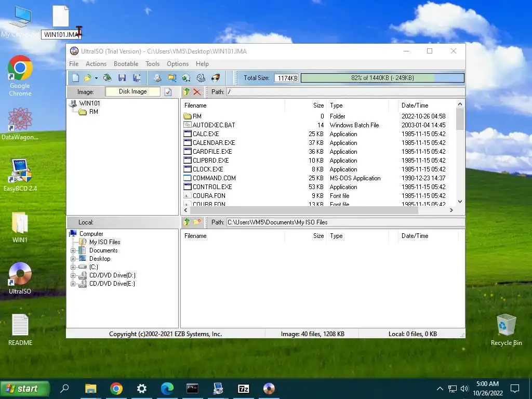Click the UltraISO desktop shortcut
This screenshot has width=532, height=399.
(20, 278)
